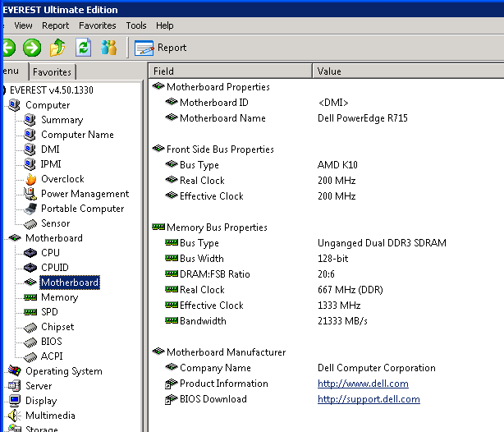Image resolution: width=504 pixels, height=432 pixels.
Task: Open the Report menu in menu bar
Action: point(55,25)
